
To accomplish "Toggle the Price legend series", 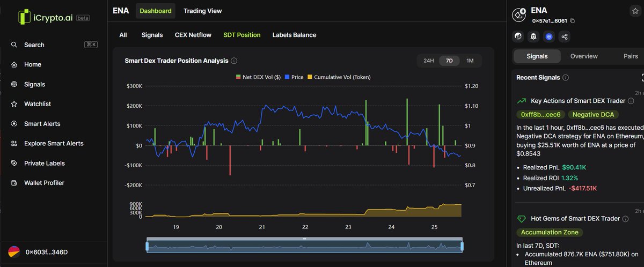I will [x=295, y=77].
